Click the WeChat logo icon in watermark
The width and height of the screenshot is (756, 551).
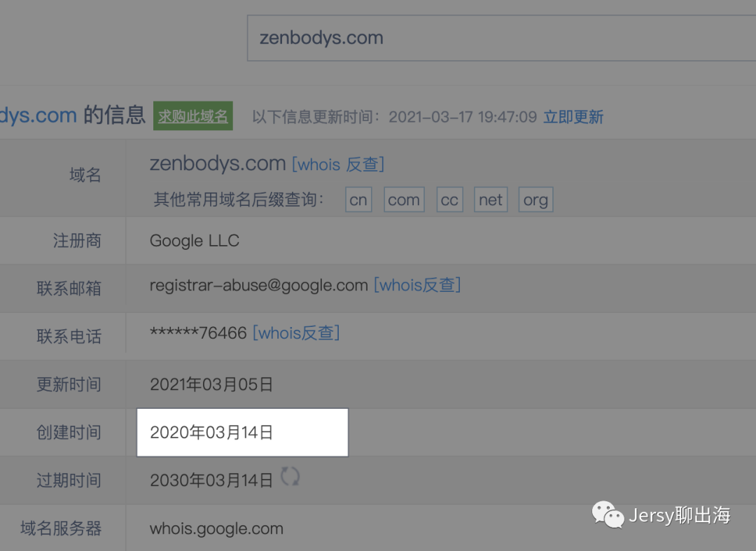coord(608,515)
